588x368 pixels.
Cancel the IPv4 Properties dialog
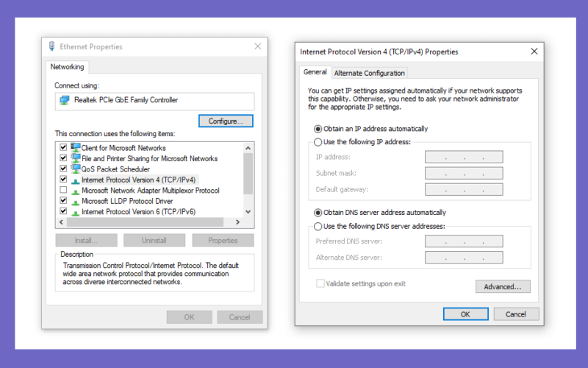click(x=516, y=314)
